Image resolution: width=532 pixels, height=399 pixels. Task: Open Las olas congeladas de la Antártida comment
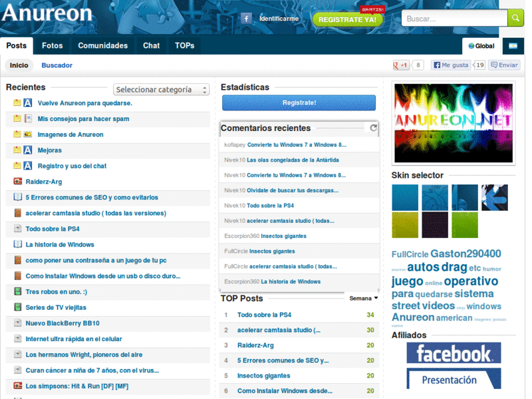click(293, 160)
